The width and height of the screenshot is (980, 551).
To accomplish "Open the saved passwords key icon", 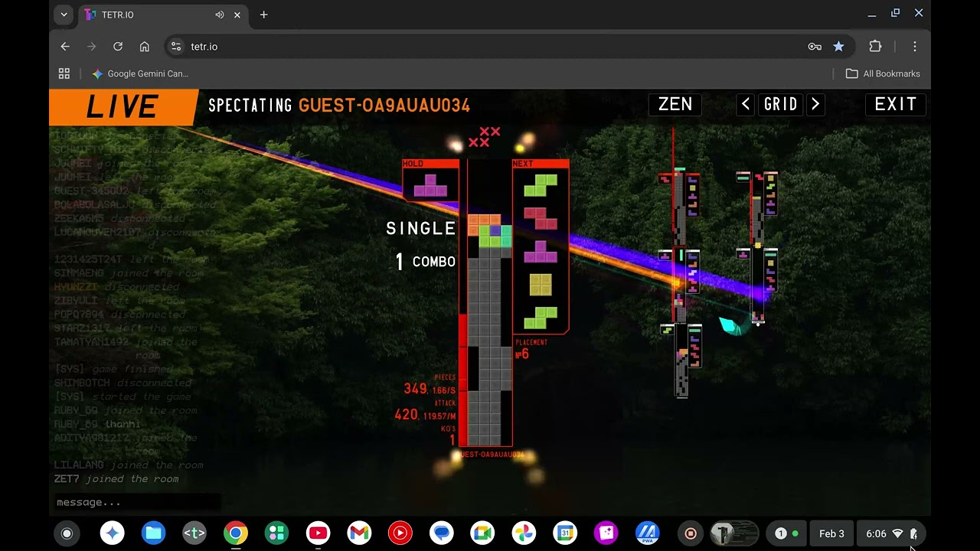I will [815, 47].
